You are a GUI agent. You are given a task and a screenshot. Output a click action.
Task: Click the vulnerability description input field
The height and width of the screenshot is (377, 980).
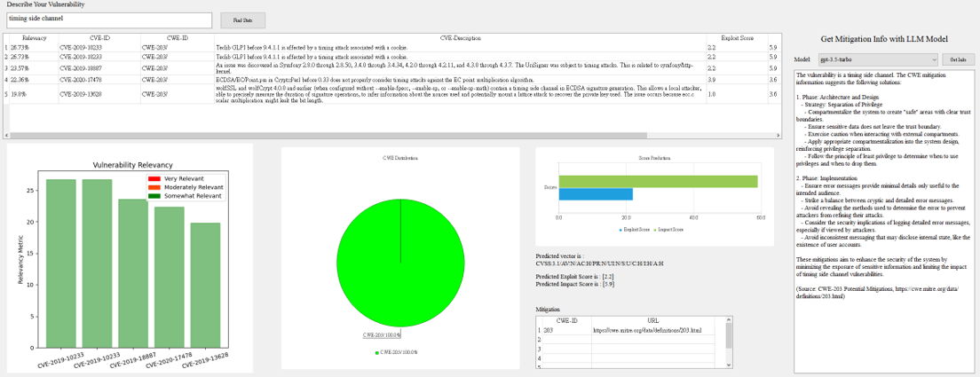110,20
